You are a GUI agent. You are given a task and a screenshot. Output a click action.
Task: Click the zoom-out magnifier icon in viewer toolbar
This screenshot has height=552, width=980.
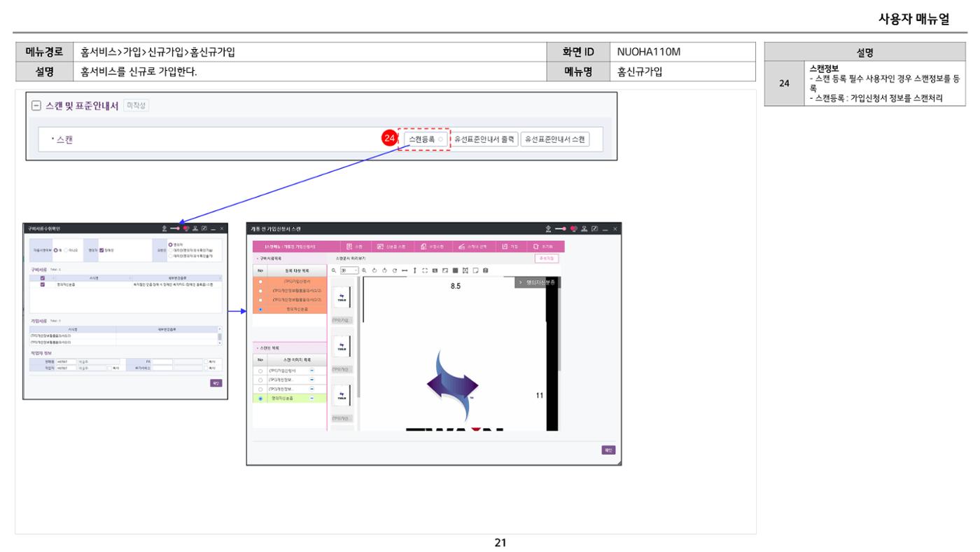point(334,270)
